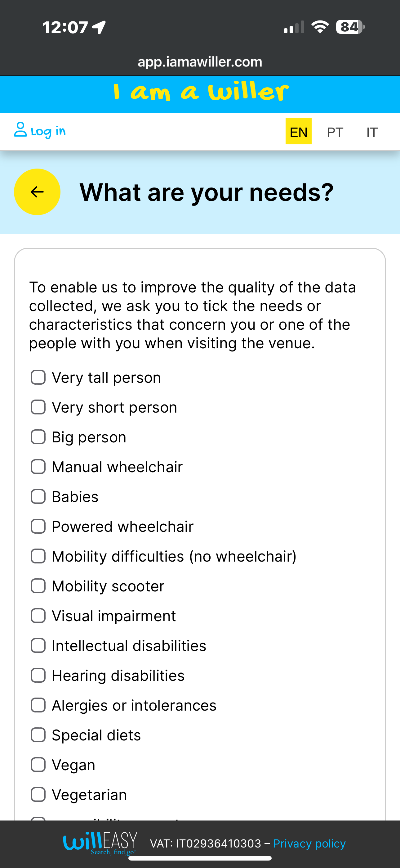Screen dimensions: 400x868
Task: Open the Privacy policy link
Action: 309,843
